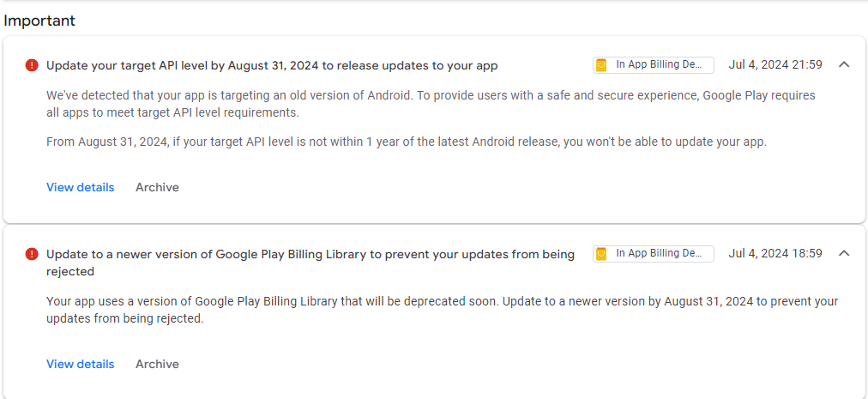Click the "Update to a newer version" title

click(x=310, y=254)
